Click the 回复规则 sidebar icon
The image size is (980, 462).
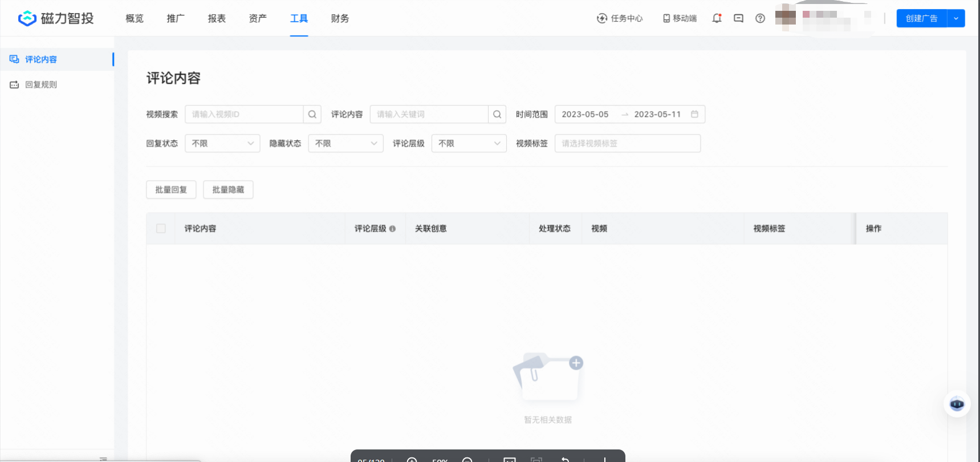[x=14, y=84]
